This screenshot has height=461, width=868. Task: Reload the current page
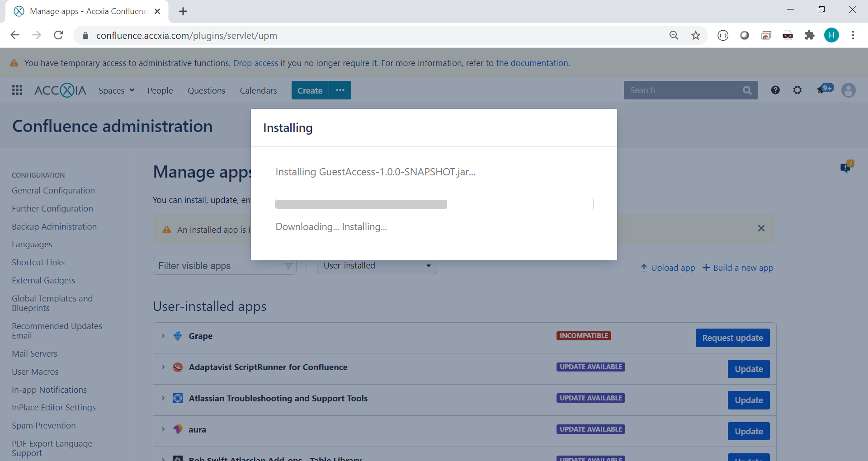pos(58,35)
